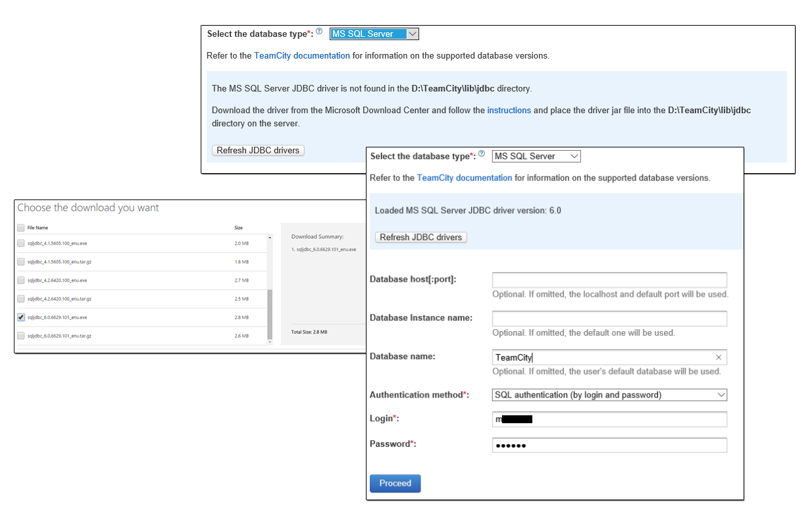This screenshot has height=516, width=812.
Task: Check sqljdbc_4.1.5605.100_enu.exe
Action: coord(21,243)
